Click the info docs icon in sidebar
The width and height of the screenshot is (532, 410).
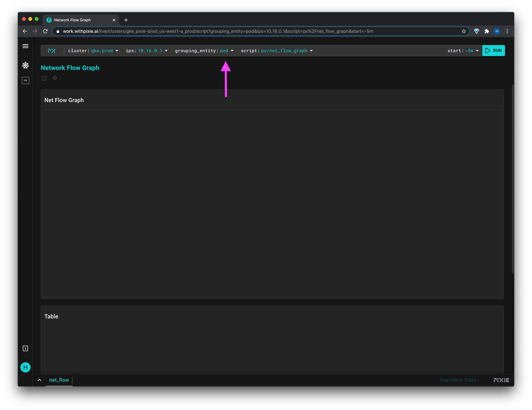[25, 348]
